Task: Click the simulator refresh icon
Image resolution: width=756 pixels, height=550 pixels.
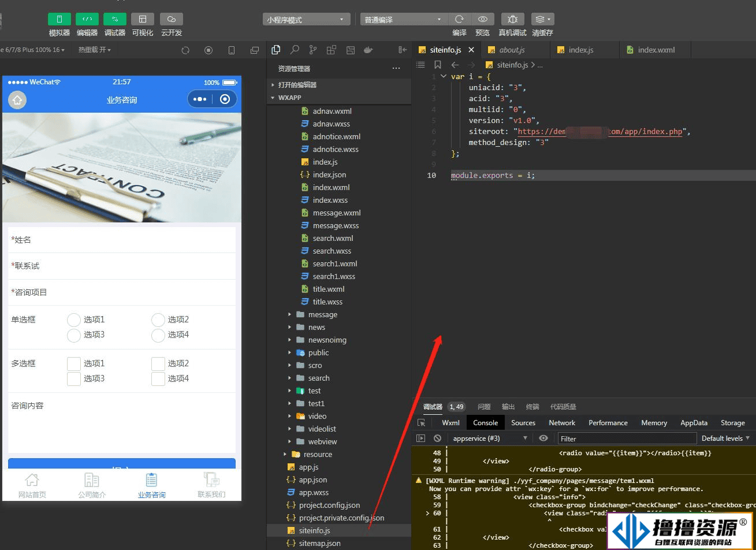Action: (x=185, y=50)
